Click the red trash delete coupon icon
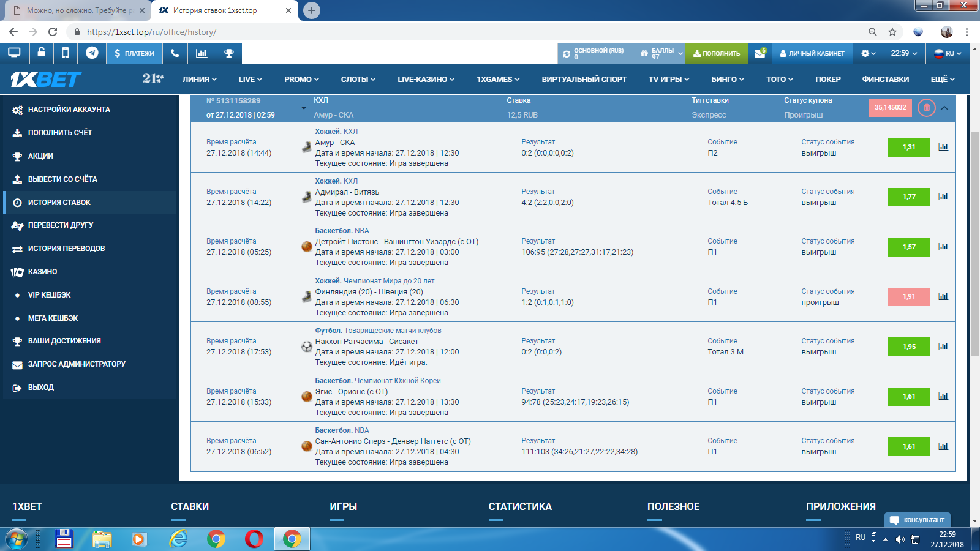Screen dimensions: 980x551 pos(927,108)
